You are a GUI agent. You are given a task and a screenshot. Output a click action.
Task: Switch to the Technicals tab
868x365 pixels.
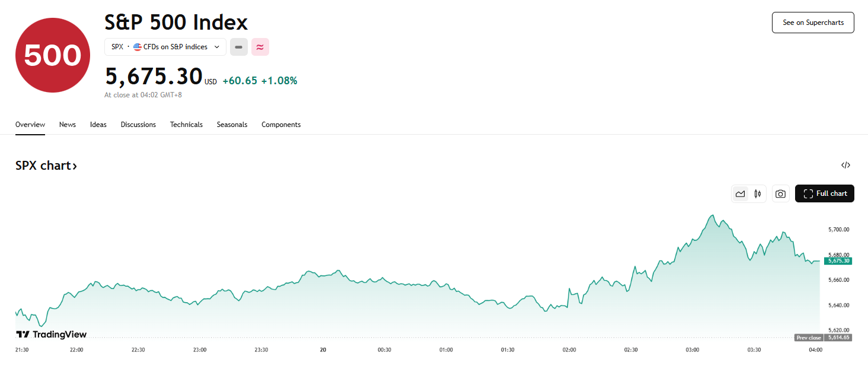(x=186, y=125)
